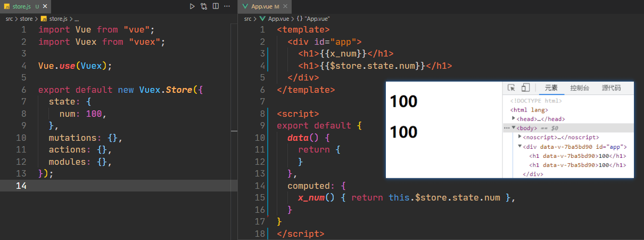Click the App.vue file breadcrumb
Image resolution: width=644 pixels, height=240 pixels.
click(x=274, y=19)
